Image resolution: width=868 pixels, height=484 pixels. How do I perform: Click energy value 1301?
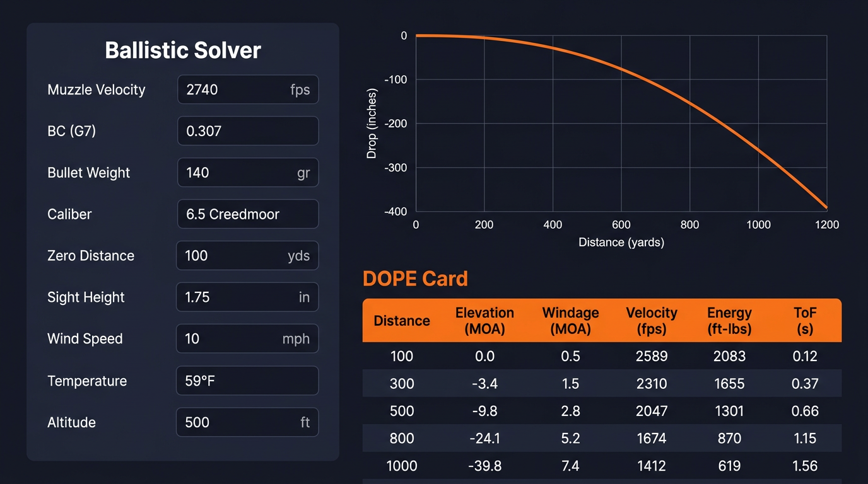(729, 412)
